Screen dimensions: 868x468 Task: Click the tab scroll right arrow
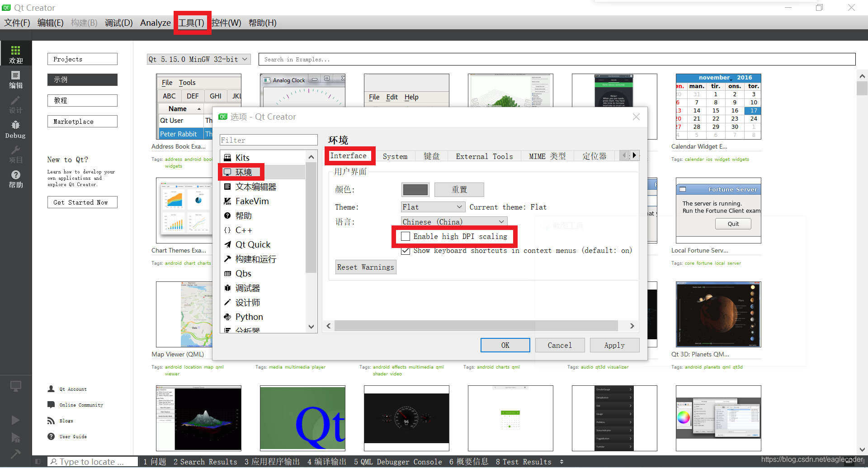coord(634,155)
